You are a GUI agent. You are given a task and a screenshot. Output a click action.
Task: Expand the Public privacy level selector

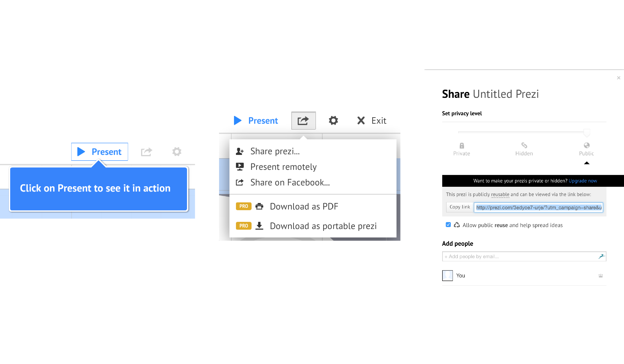587,149
